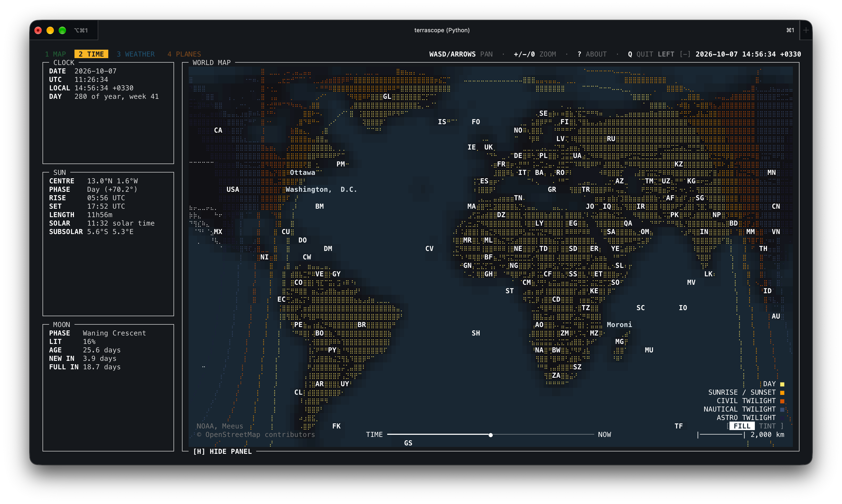Click the WASD/ARROWS PAN hint

click(461, 54)
